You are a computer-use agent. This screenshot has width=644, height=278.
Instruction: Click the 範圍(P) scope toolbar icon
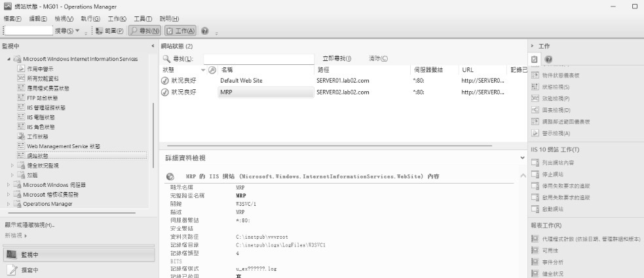tap(100, 31)
